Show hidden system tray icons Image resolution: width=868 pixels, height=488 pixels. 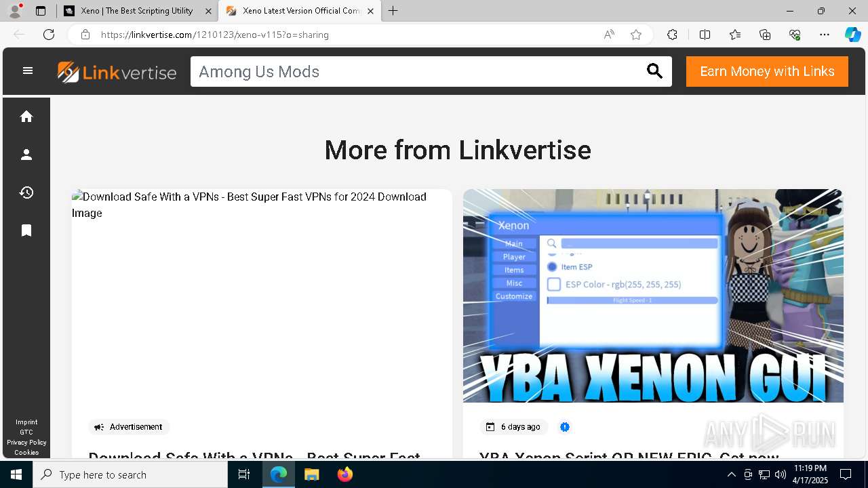pos(731,474)
